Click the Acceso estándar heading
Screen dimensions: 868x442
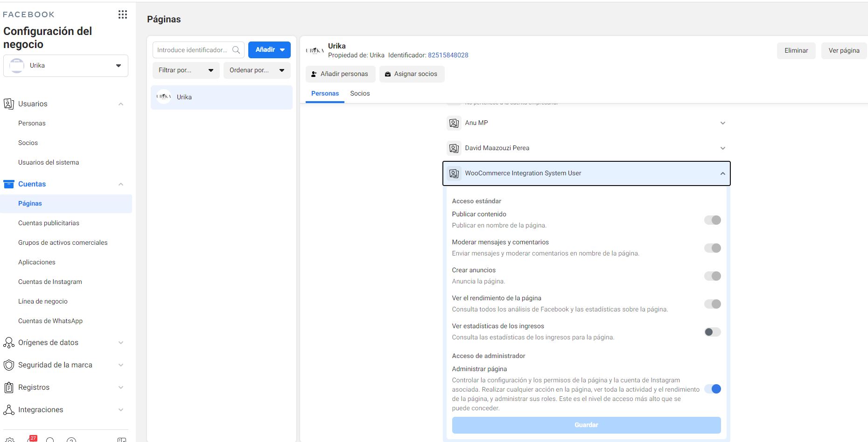point(476,201)
